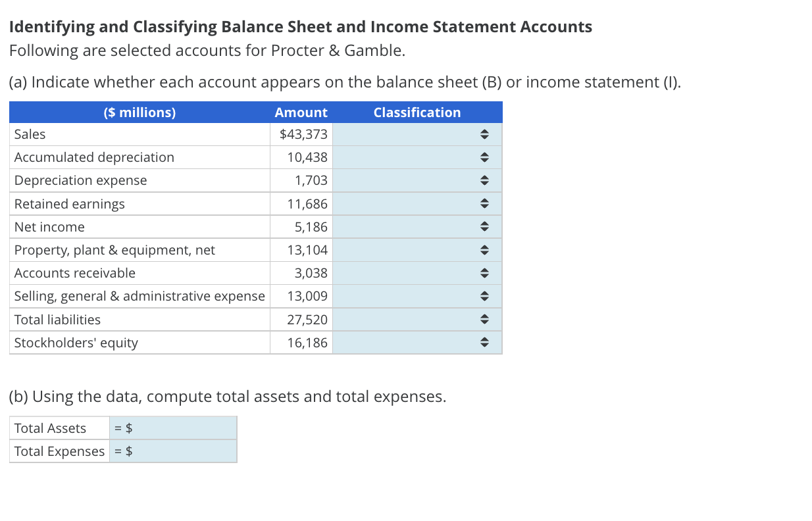
Task: Click the selector arrow icon on Net income row
Action: click(x=484, y=226)
